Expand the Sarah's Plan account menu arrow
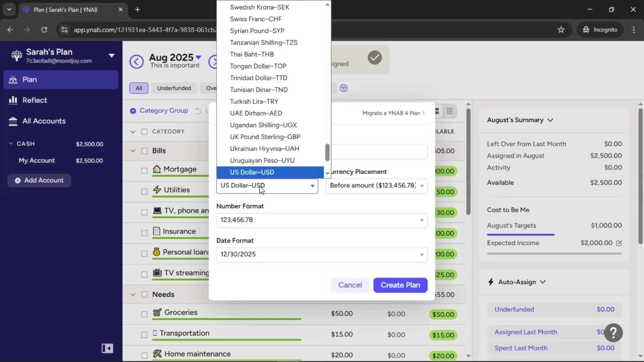 tap(112, 56)
